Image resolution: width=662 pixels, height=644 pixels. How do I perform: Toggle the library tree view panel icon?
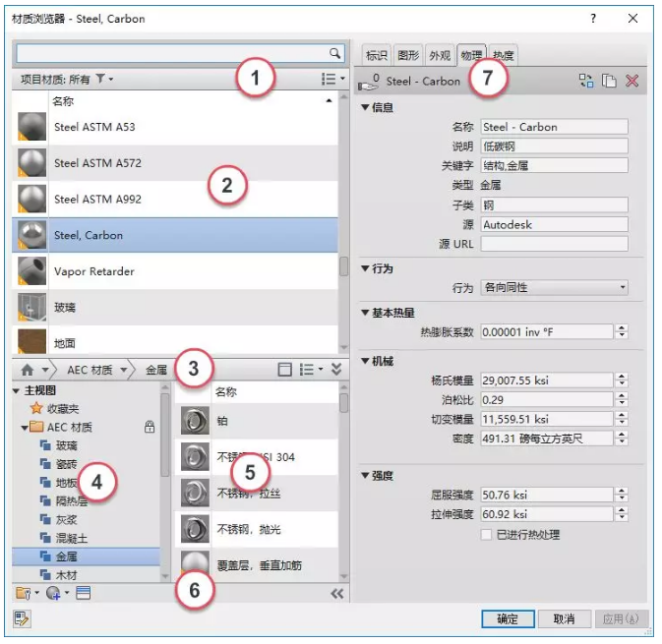point(284,370)
